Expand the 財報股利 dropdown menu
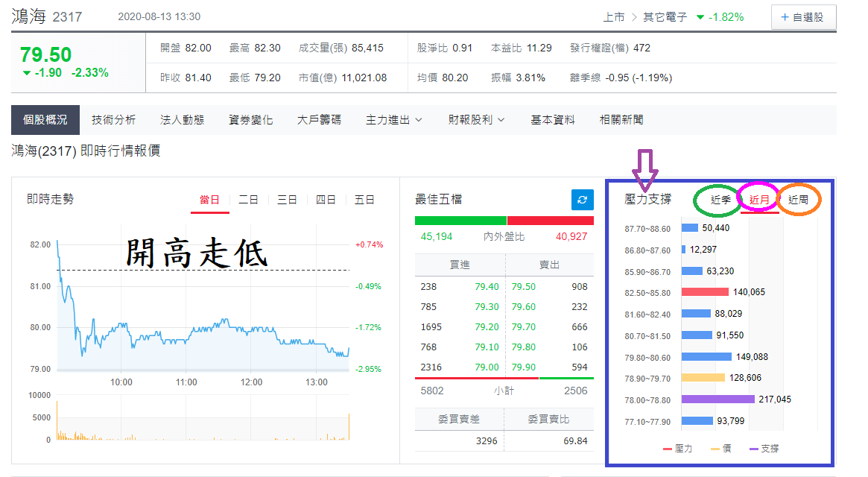 pyautogui.click(x=476, y=120)
